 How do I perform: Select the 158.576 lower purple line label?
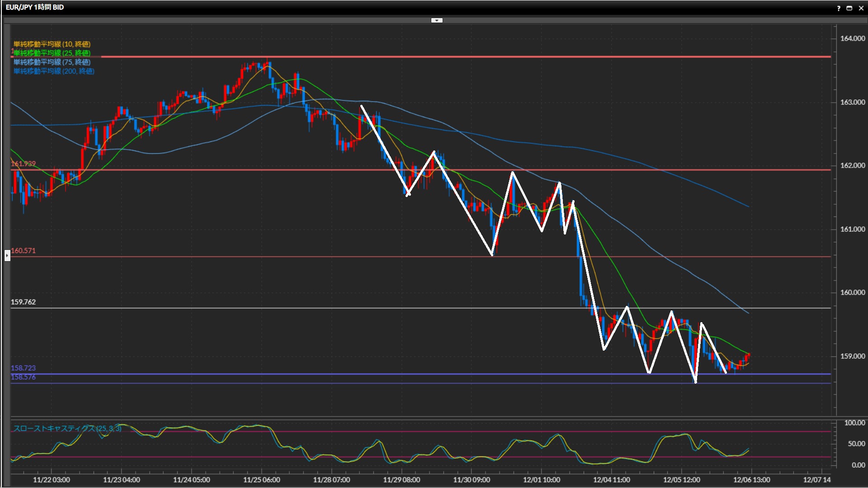tap(23, 377)
